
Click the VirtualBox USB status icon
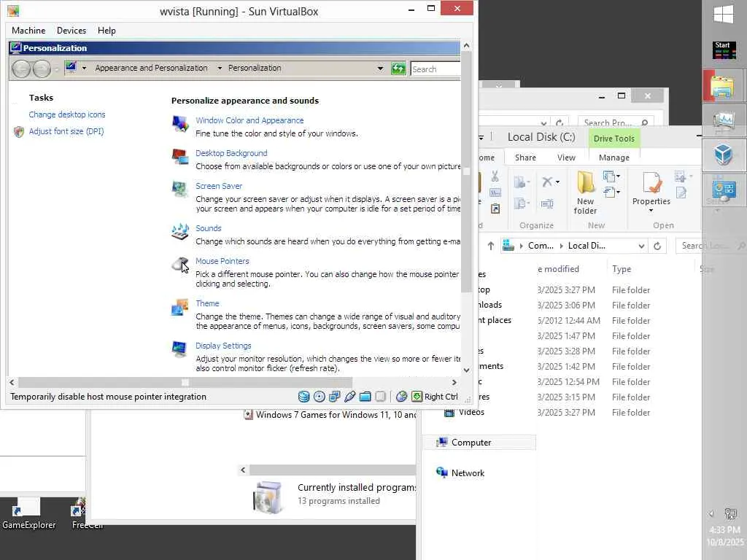coord(349,397)
